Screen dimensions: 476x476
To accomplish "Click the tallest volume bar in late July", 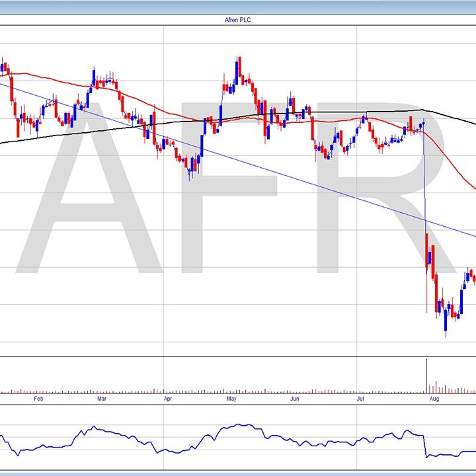I will tap(426, 374).
